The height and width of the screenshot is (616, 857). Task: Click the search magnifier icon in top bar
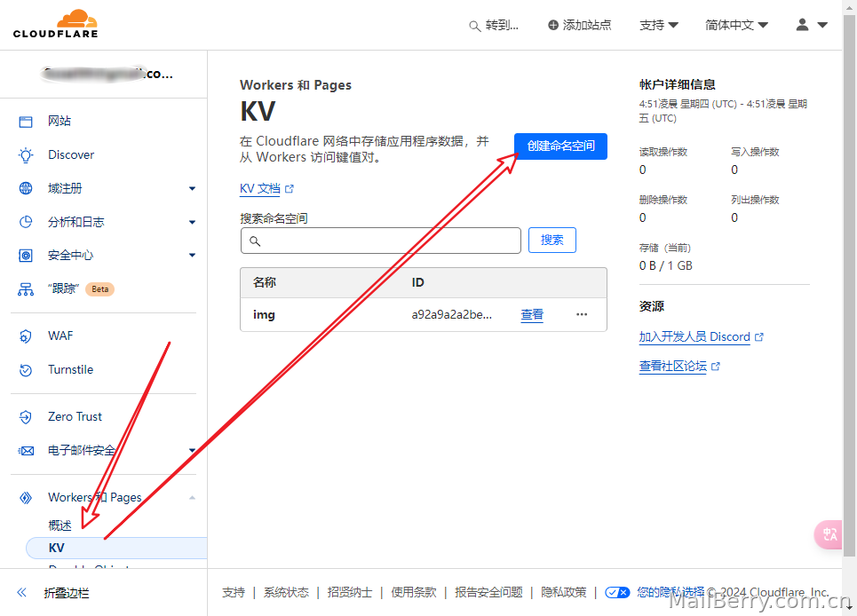(474, 26)
